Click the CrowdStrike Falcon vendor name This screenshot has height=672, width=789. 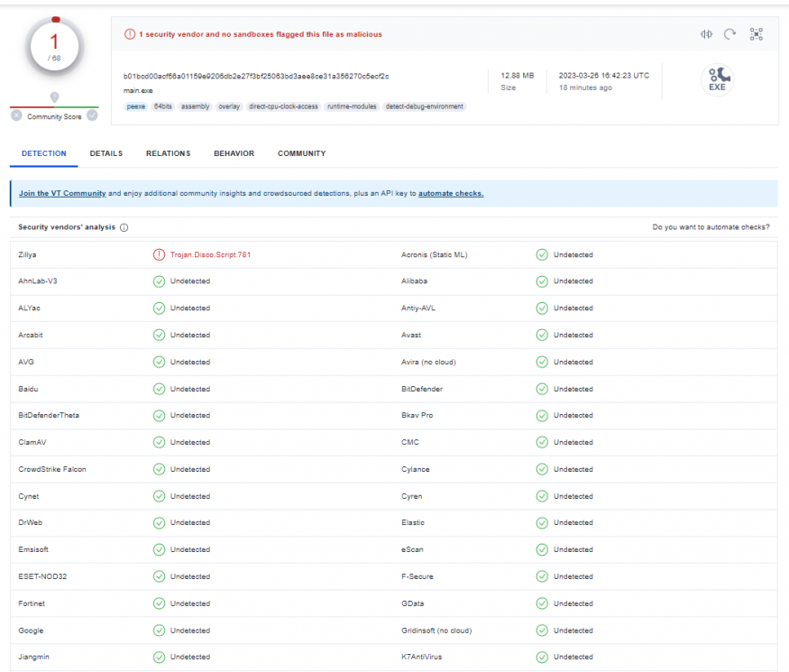[x=52, y=469]
